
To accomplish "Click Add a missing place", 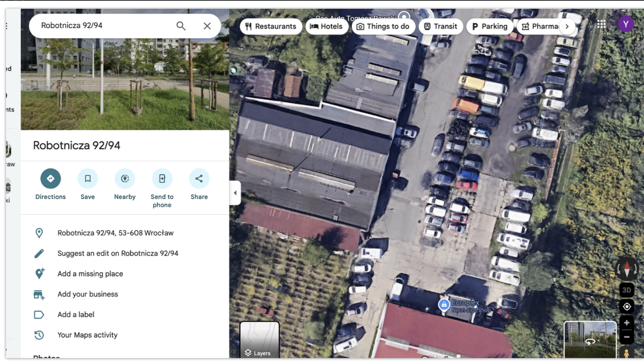I will click(x=90, y=273).
